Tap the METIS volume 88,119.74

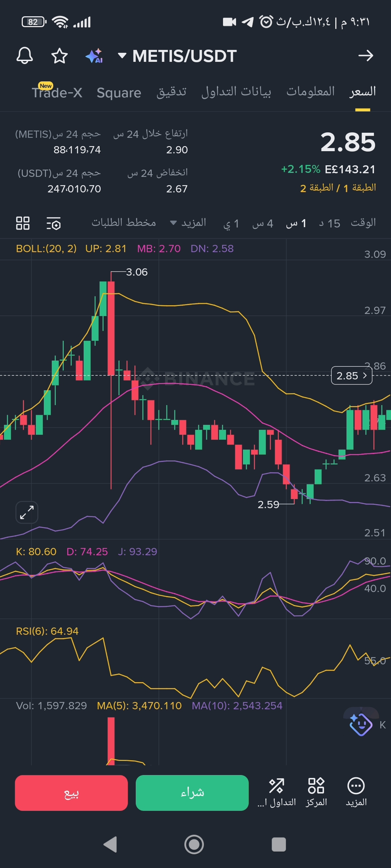tap(77, 150)
